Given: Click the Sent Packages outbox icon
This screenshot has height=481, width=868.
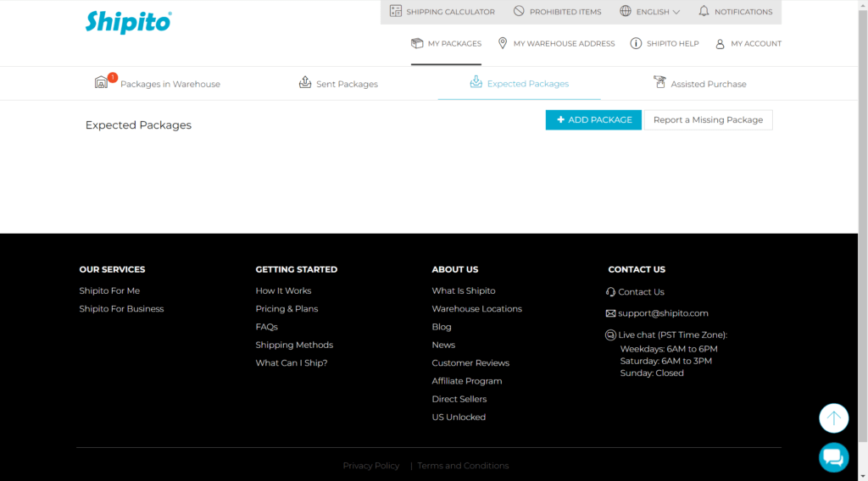Looking at the screenshot, I should point(305,82).
